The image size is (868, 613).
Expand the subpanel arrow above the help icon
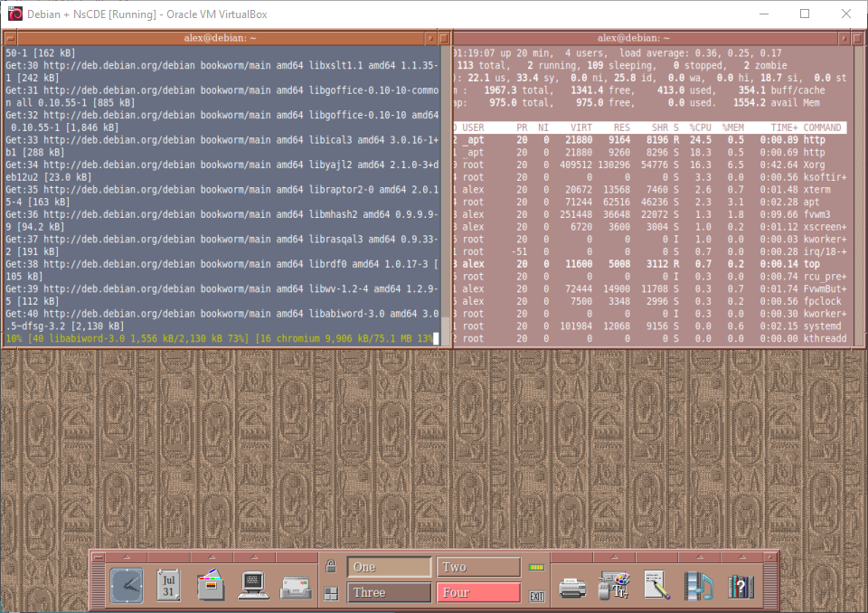click(741, 557)
